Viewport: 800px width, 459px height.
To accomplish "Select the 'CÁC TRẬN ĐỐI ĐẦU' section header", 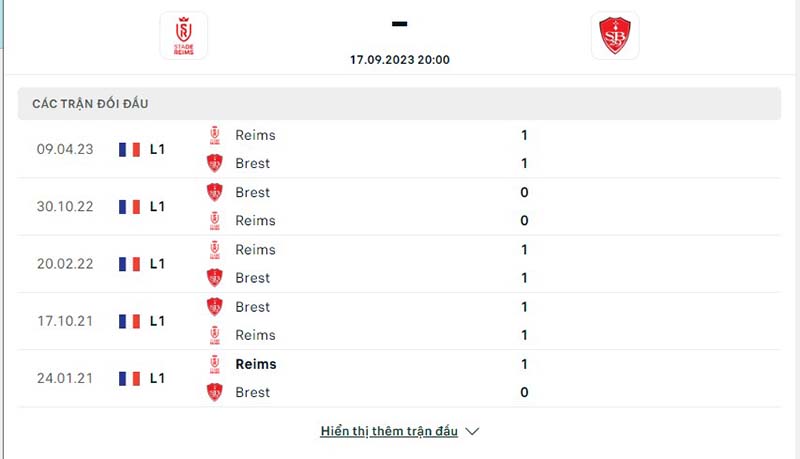I will [91, 104].
